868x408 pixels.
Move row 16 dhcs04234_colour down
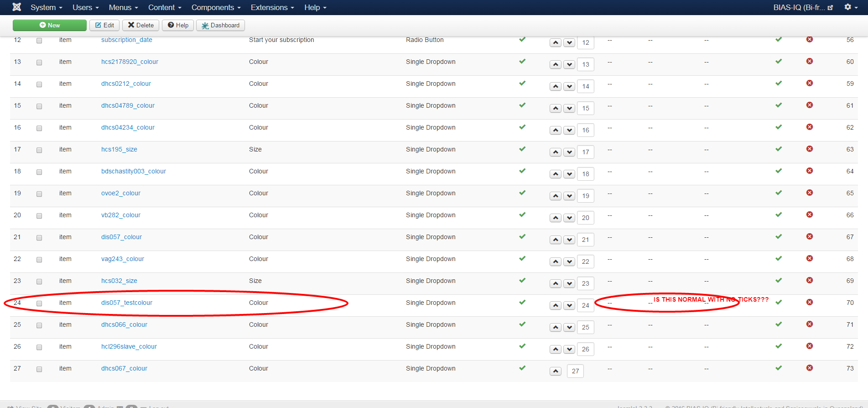(569, 130)
